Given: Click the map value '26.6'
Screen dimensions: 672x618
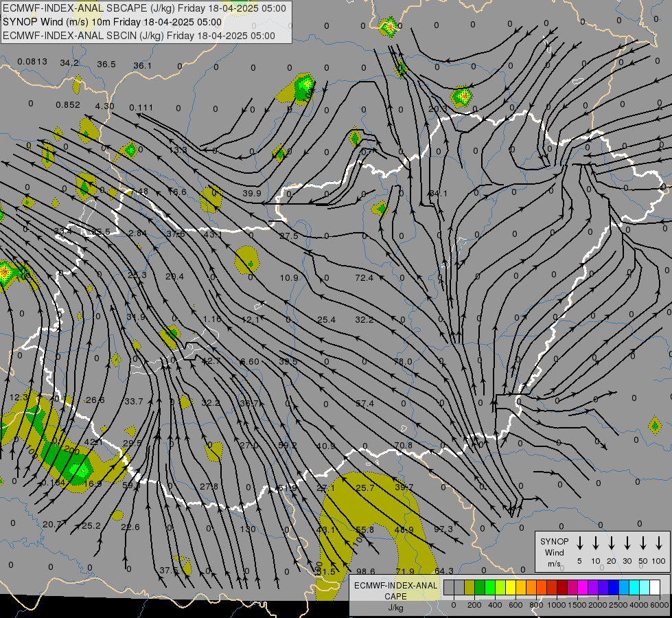Looking at the screenshot, I should pos(95,400).
